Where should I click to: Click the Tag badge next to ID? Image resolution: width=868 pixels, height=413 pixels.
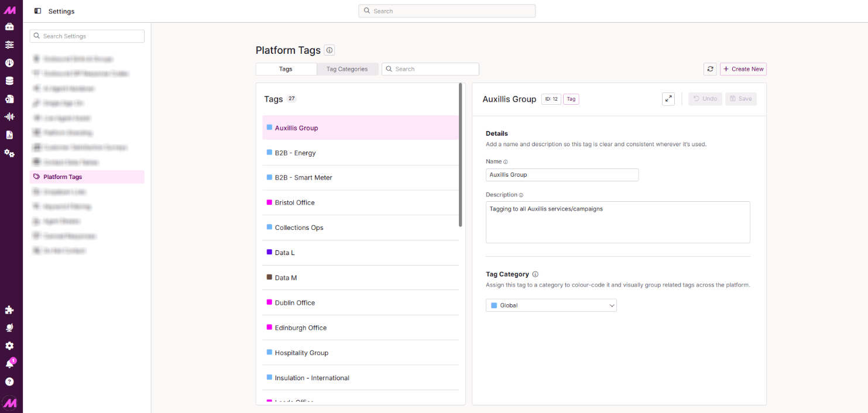pyautogui.click(x=571, y=99)
